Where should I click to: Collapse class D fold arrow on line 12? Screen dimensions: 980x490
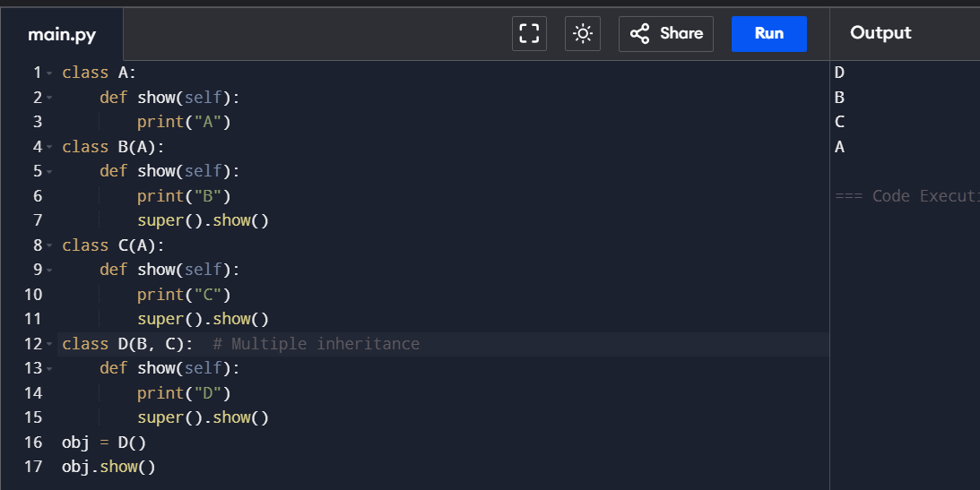pyautogui.click(x=49, y=345)
